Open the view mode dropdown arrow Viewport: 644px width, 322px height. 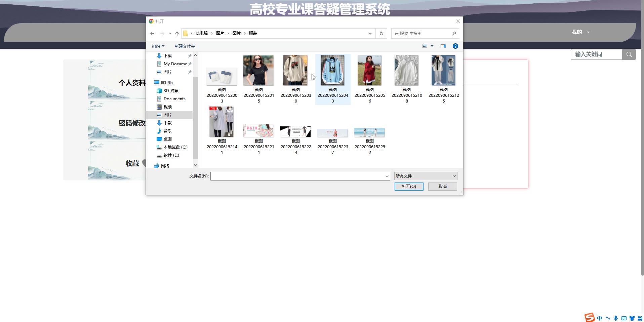pos(432,46)
